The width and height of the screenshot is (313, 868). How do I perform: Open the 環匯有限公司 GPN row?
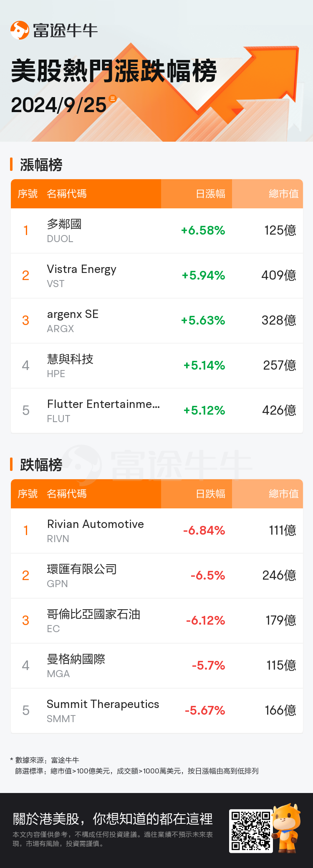click(157, 576)
